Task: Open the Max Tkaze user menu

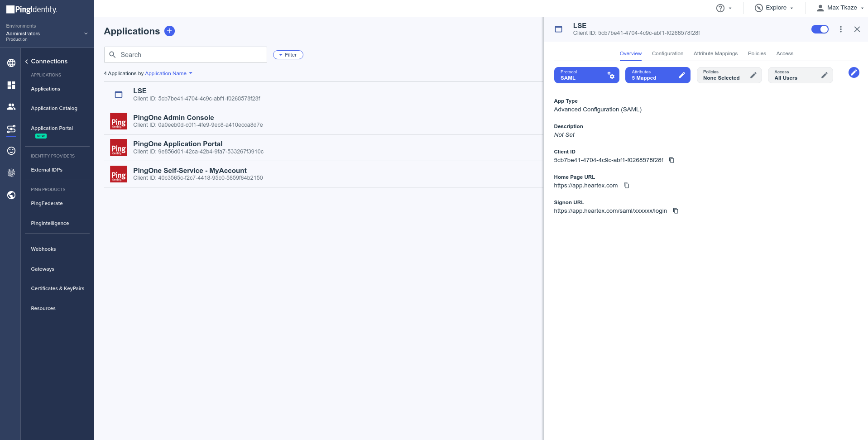Action: point(841,8)
